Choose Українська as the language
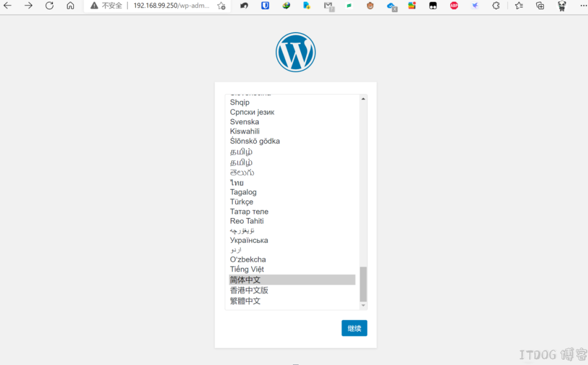The height and width of the screenshot is (365, 588). 292,241
